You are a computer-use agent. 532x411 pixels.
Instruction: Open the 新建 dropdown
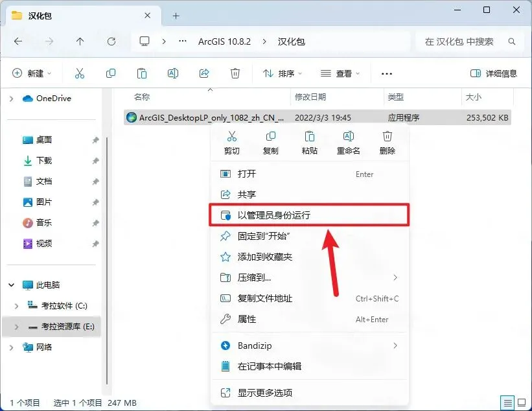click(32, 73)
